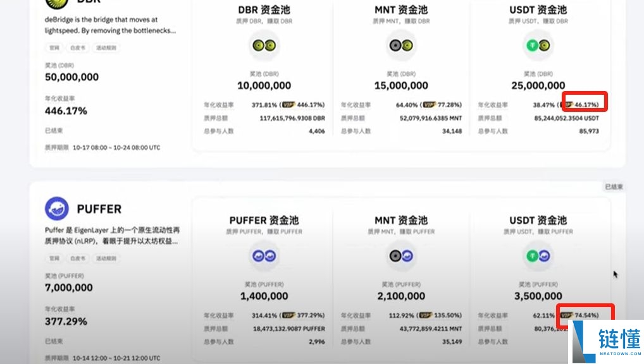Image resolution: width=644 pixels, height=364 pixels.
Task: Click MNT pool prize 2,100,000
Action: point(401,296)
